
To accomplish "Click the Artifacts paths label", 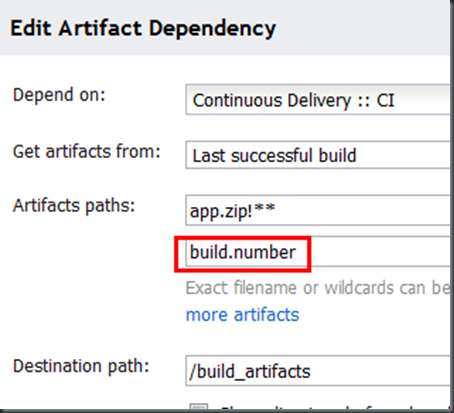I will tap(74, 205).
